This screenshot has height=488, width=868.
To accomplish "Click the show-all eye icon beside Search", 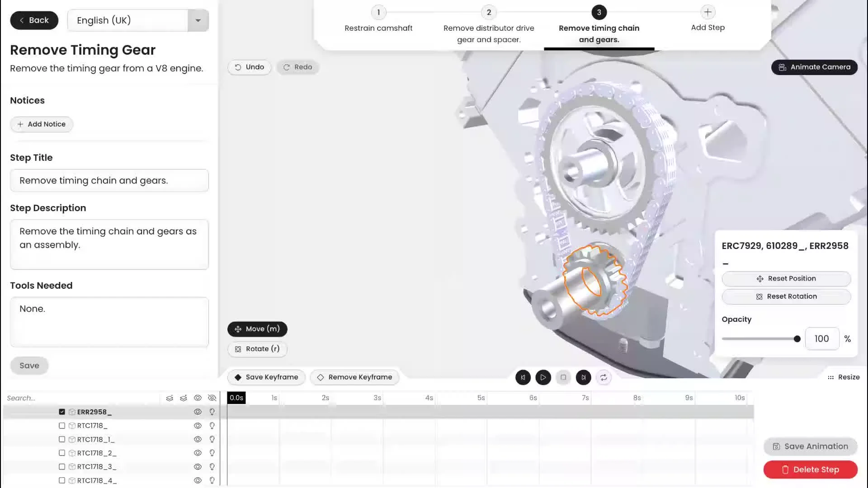I will click(198, 398).
